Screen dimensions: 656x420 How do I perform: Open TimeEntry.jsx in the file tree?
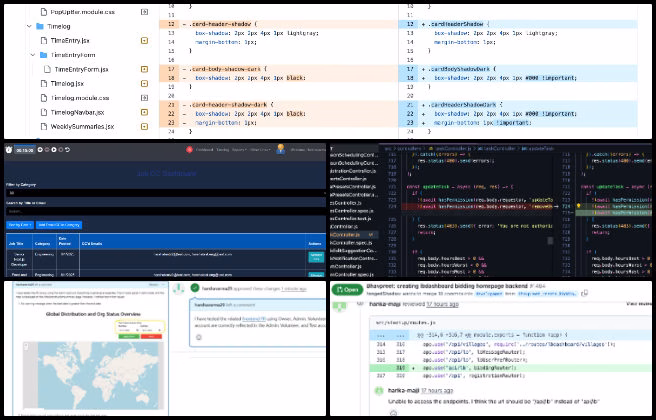point(70,41)
